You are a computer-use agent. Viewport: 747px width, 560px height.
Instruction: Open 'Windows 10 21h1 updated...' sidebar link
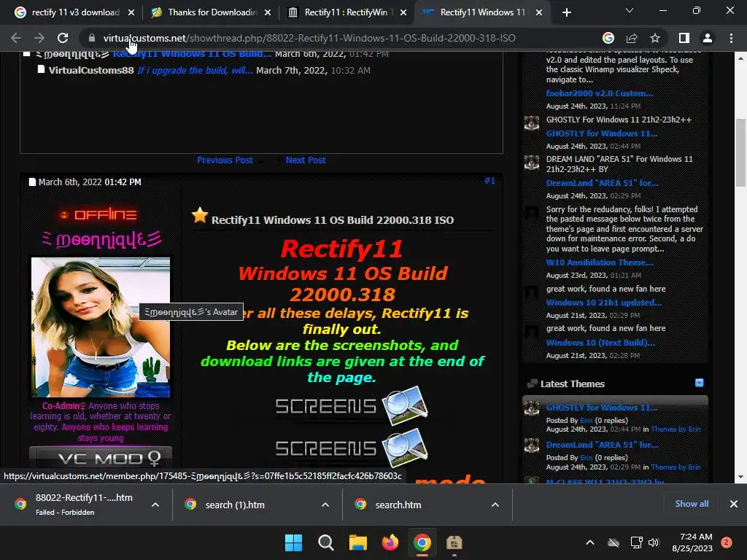click(x=603, y=303)
